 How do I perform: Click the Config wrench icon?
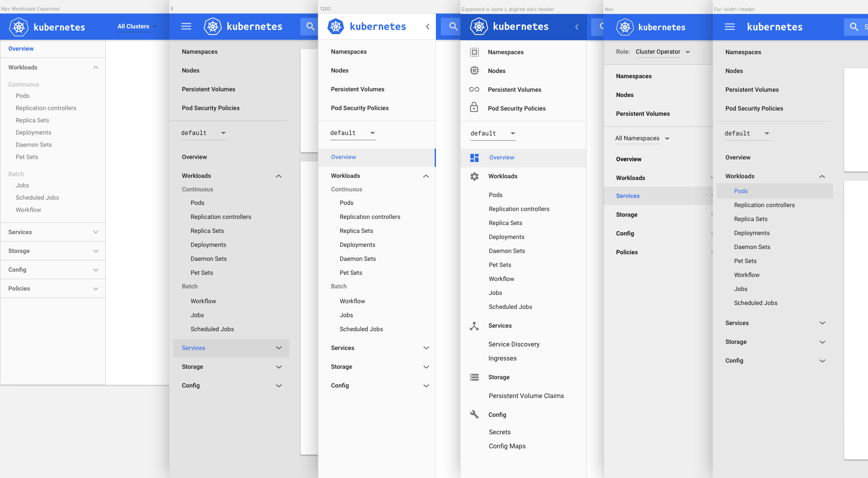click(474, 414)
